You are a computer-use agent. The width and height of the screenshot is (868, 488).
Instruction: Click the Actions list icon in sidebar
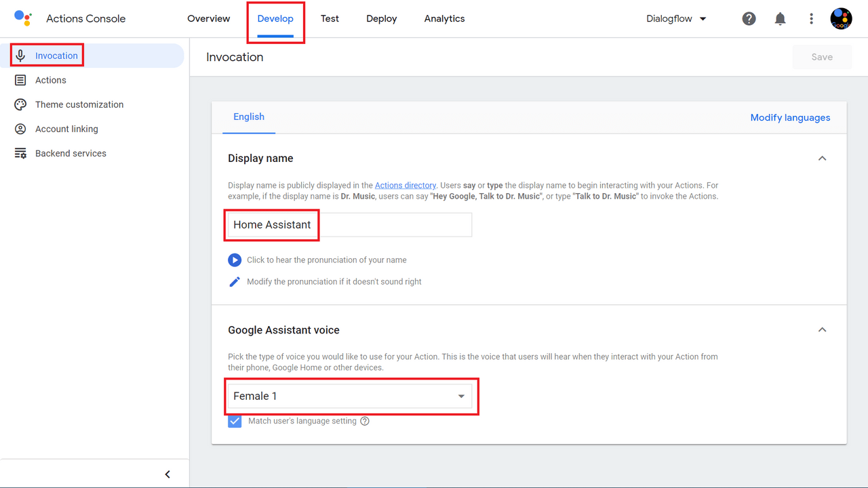pyautogui.click(x=21, y=80)
